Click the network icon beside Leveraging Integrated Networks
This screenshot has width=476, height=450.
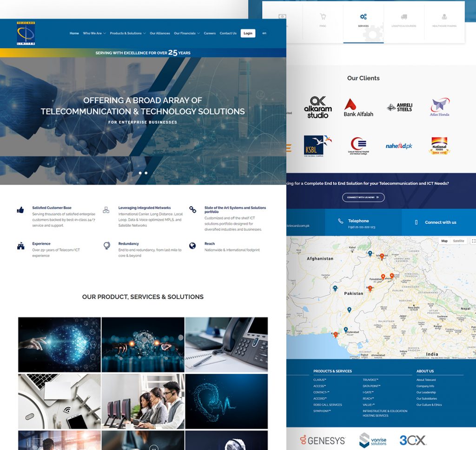[106, 210]
